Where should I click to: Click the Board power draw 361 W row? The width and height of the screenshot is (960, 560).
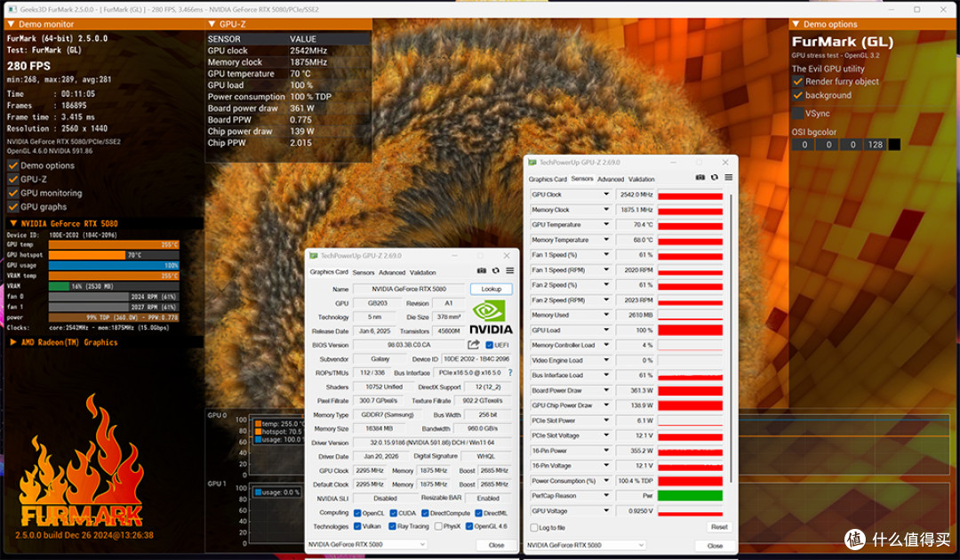tap(288, 108)
